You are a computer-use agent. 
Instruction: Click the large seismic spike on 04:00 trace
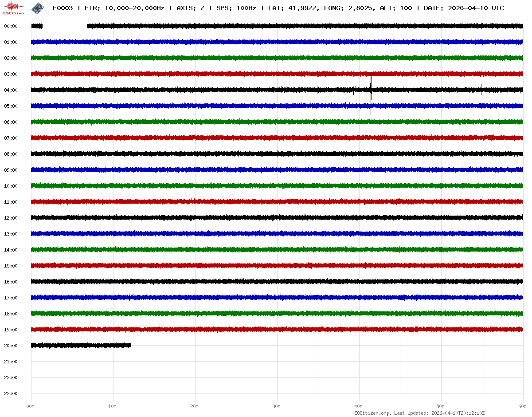click(x=371, y=90)
